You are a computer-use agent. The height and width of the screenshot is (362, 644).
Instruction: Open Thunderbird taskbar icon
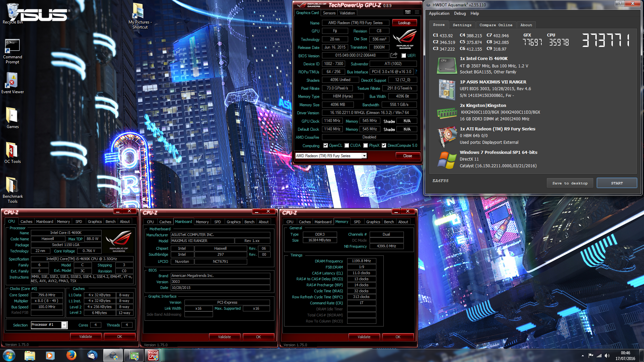tap(92, 355)
